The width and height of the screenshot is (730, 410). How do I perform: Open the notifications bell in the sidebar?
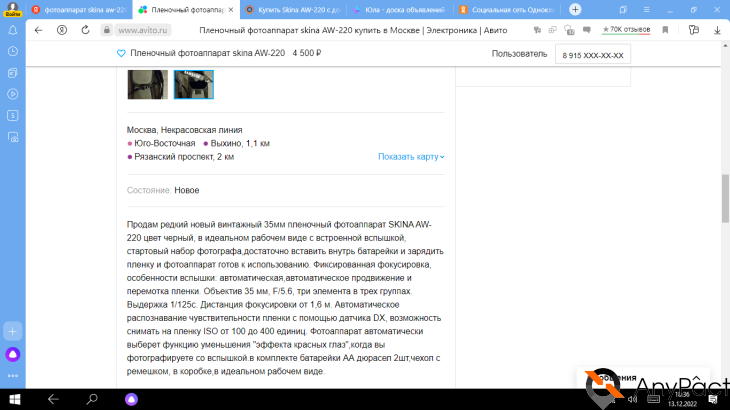tap(13, 30)
